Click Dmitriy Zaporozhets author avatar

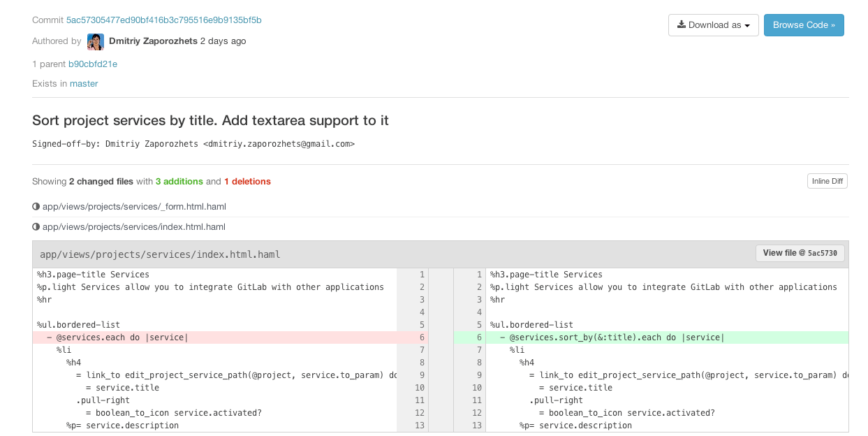96,42
